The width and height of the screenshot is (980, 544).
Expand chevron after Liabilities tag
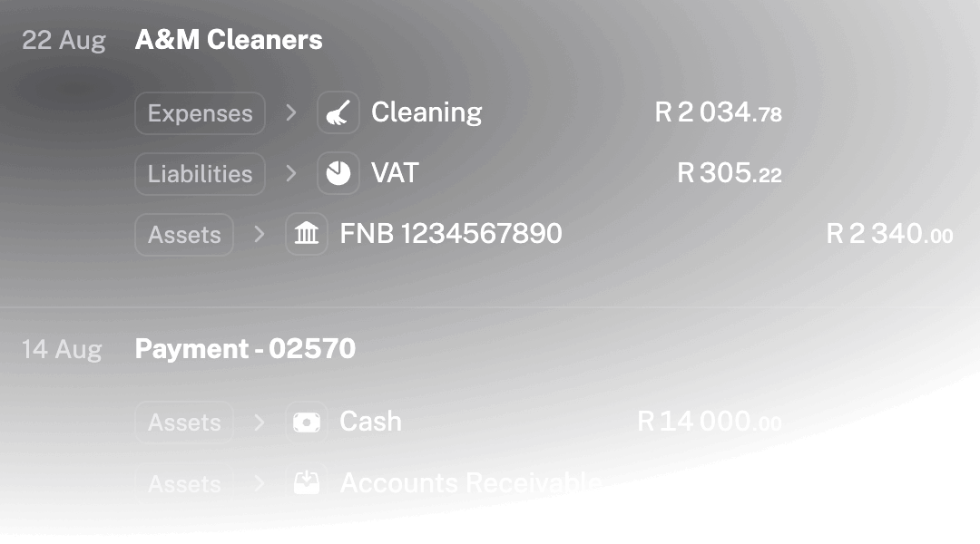pos(290,173)
